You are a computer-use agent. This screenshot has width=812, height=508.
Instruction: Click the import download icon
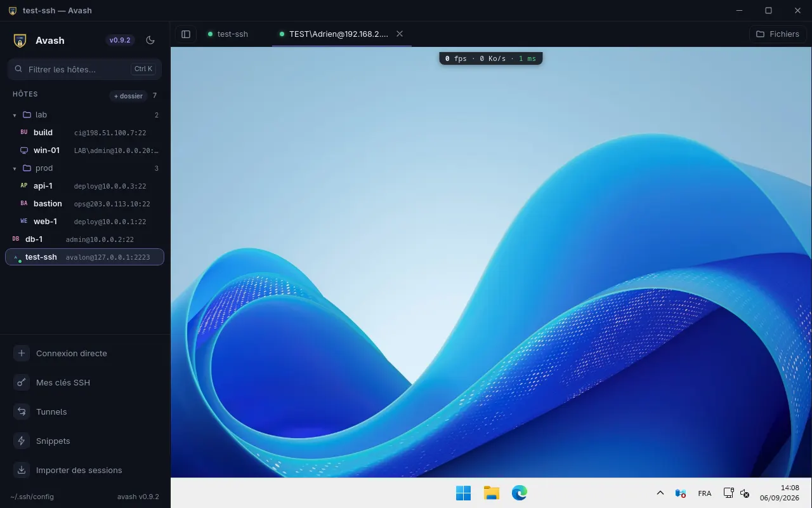tap(22, 470)
